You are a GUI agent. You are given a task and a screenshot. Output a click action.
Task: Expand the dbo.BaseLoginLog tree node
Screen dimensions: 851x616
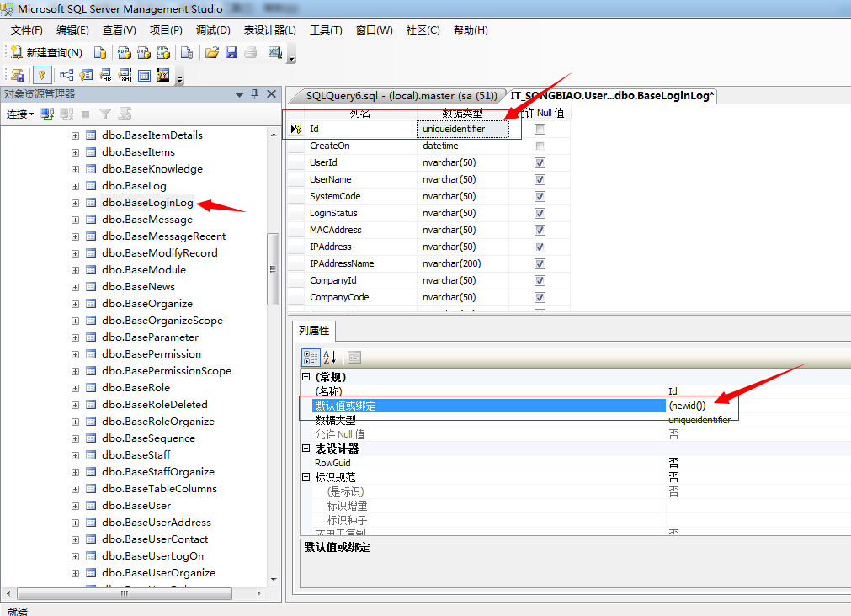75,203
